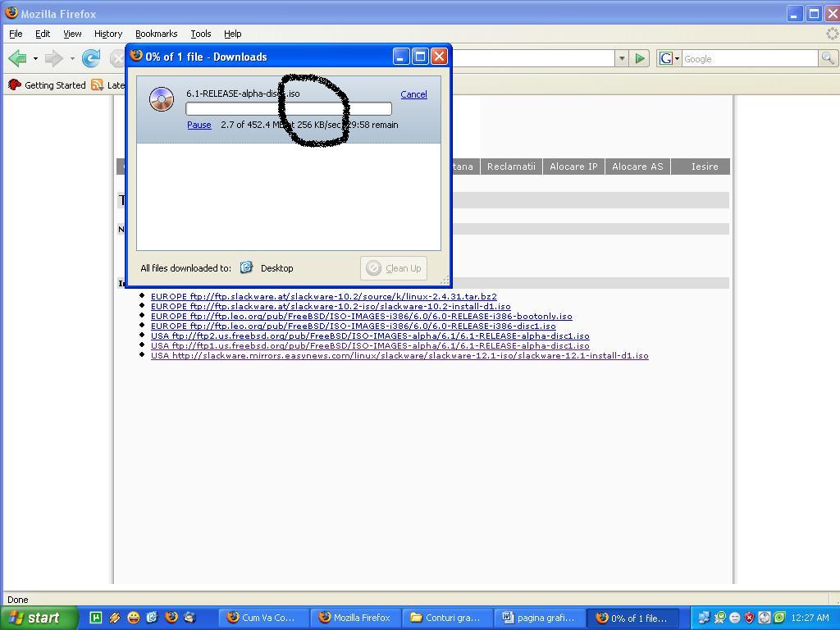This screenshot has height=630, width=840.
Task: Click the Desktop folder icon in Downloads
Action: coord(246,268)
